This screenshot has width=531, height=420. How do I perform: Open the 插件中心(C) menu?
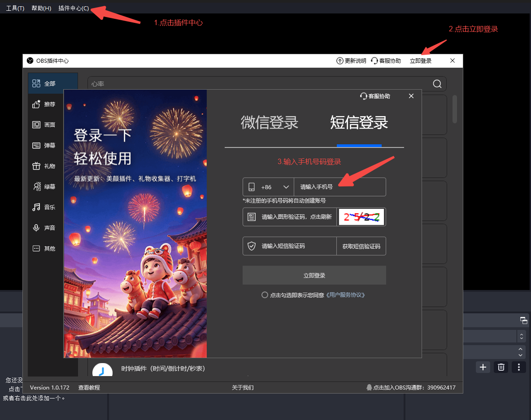point(74,8)
